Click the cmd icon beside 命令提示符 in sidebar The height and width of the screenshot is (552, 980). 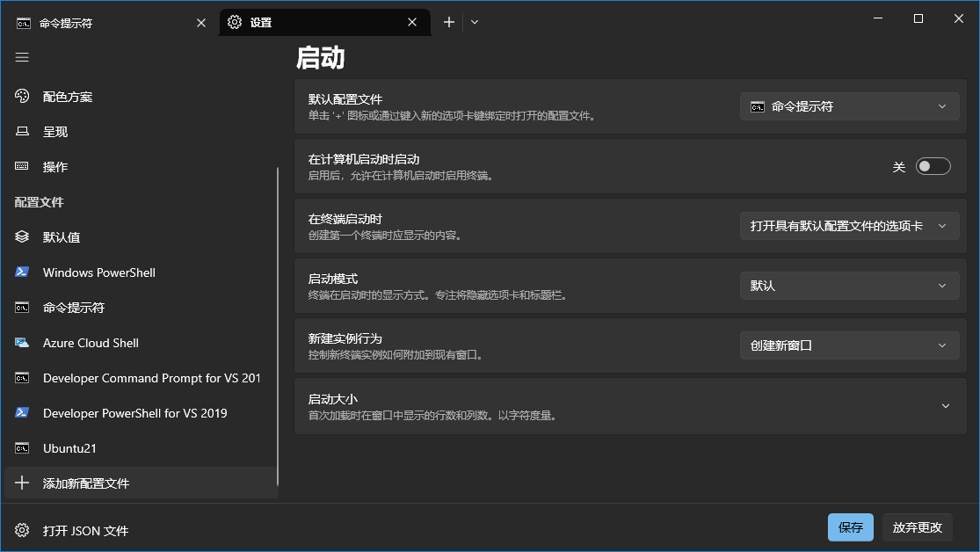(22, 308)
